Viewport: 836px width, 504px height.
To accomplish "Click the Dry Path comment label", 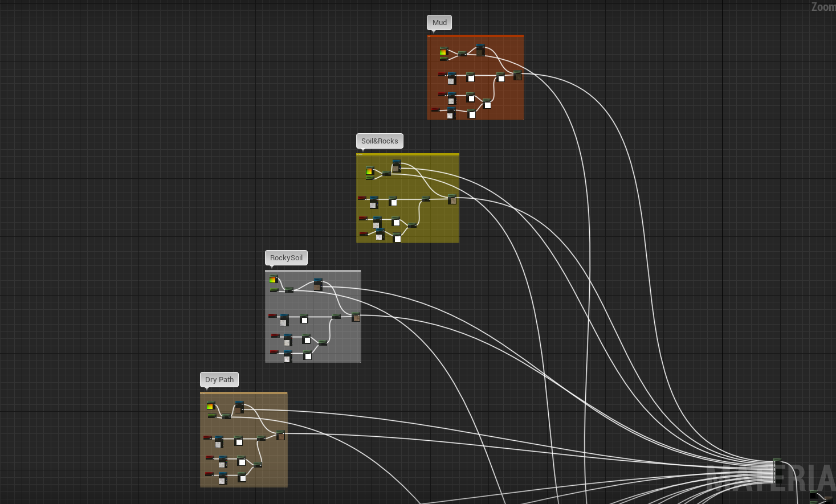I will pos(219,380).
